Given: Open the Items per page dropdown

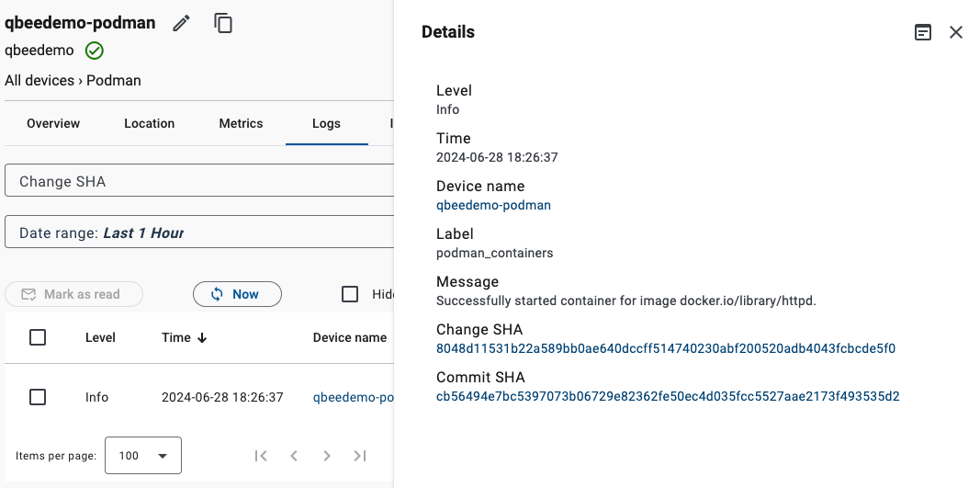Looking at the screenshot, I should pyautogui.click(x=143, y=456).
